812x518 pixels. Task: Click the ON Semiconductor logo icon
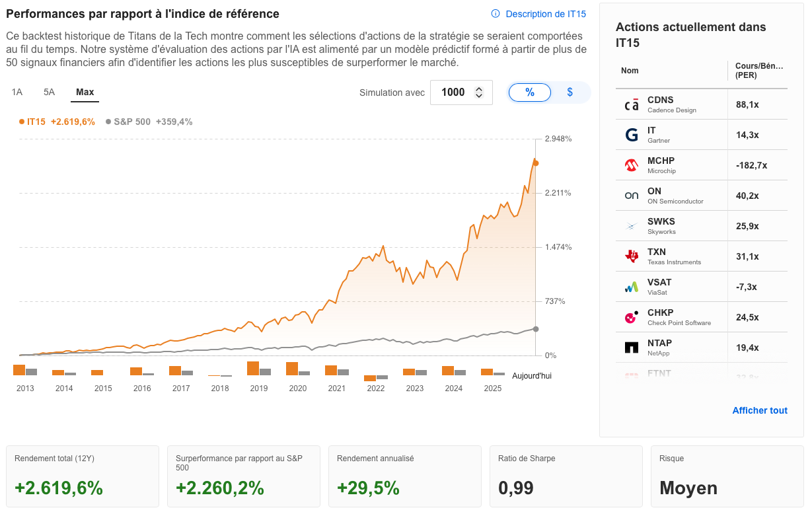[x=632, y=196]
